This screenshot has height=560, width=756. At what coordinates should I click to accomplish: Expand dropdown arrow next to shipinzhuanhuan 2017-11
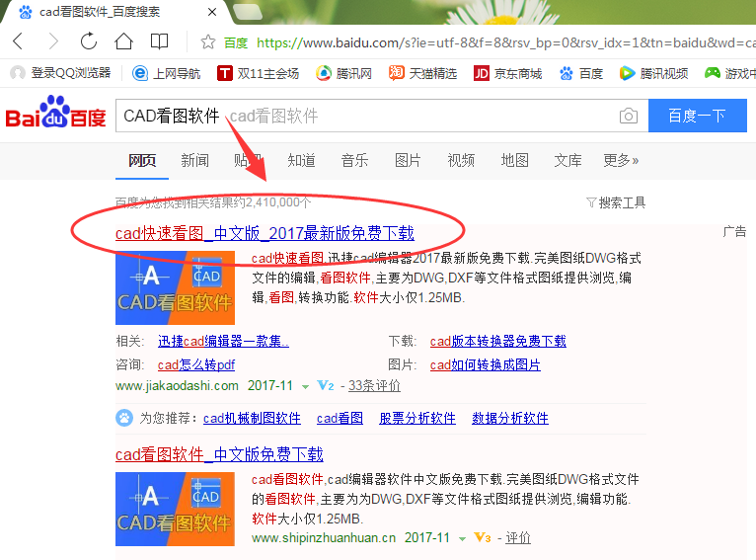pyautogui.click(x=462, y=539)
